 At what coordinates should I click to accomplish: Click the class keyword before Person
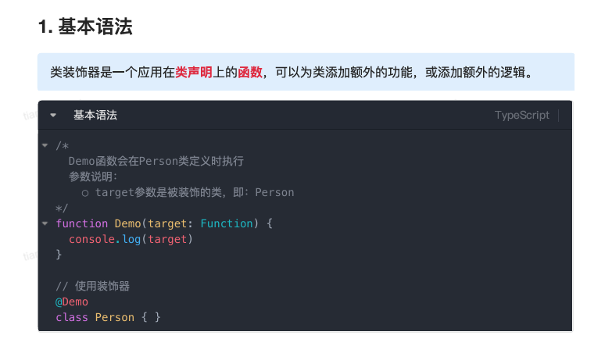(x=72, y=317)
